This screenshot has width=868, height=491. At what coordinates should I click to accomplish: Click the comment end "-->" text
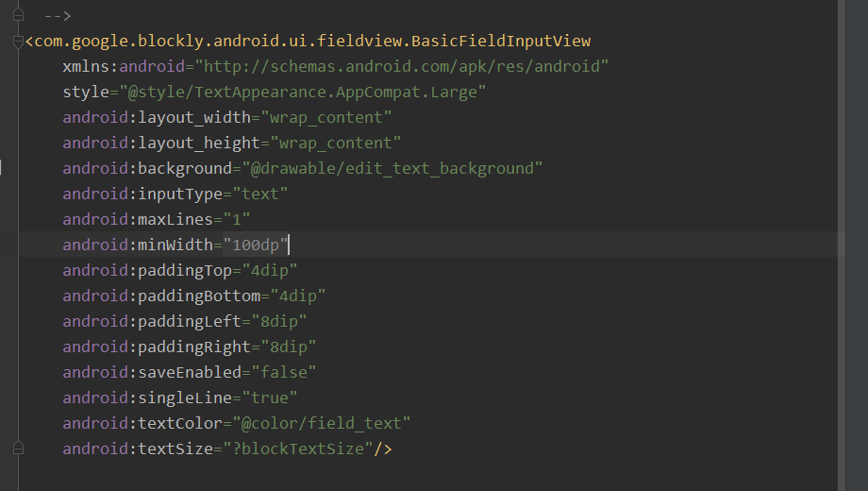[58, 15]
